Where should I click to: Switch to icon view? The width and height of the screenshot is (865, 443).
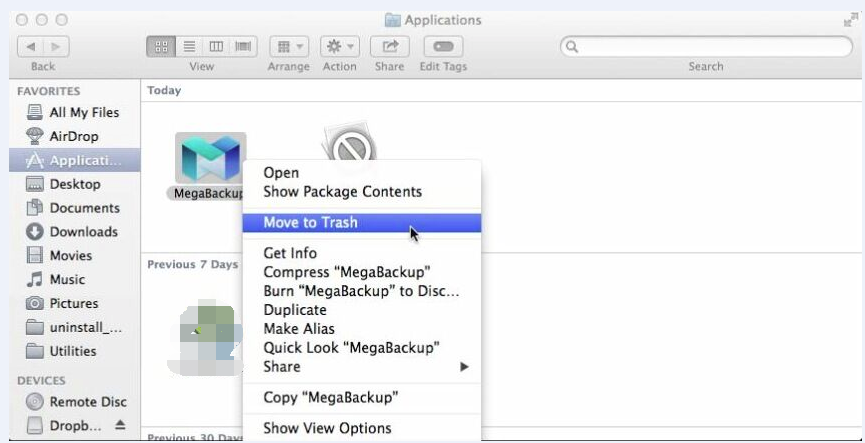tap(161, 47)
